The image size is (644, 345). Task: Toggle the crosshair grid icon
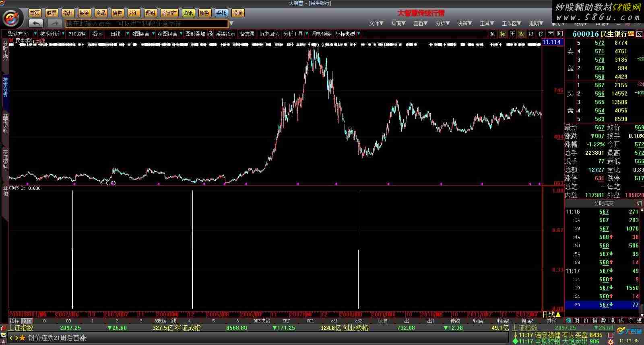pos(512,34)
